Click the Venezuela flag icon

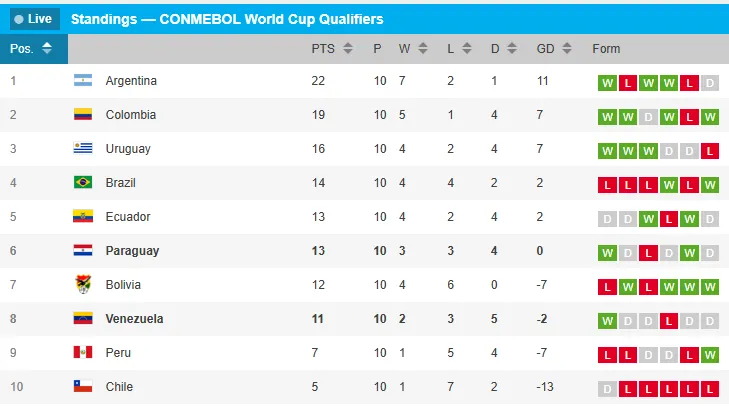(83, 319)
